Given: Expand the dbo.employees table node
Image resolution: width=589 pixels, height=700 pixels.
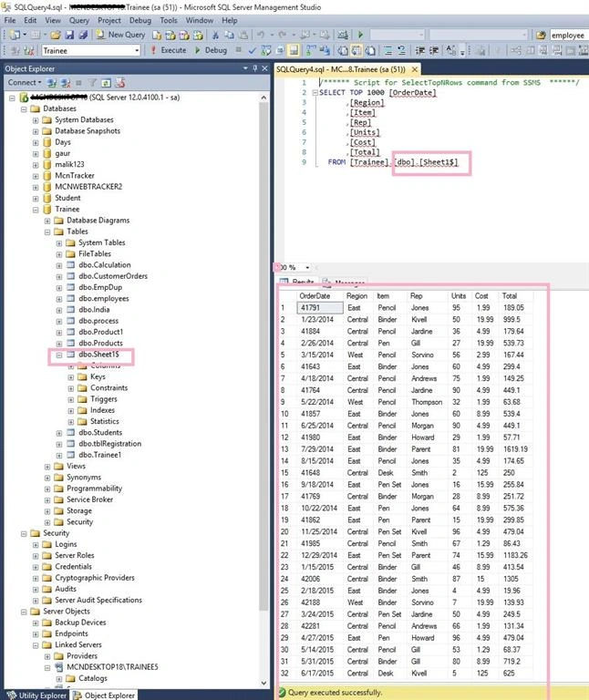Looking at the screenshot, I should (59, 299).
